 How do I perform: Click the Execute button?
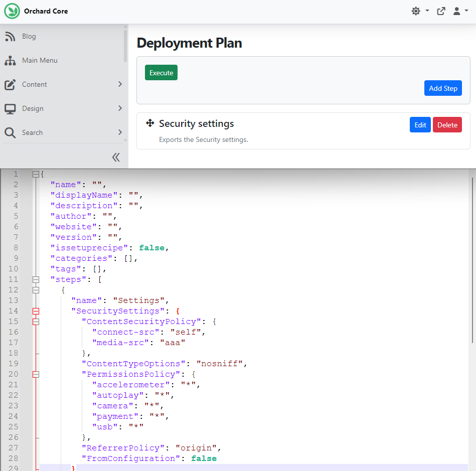(161, 73)
